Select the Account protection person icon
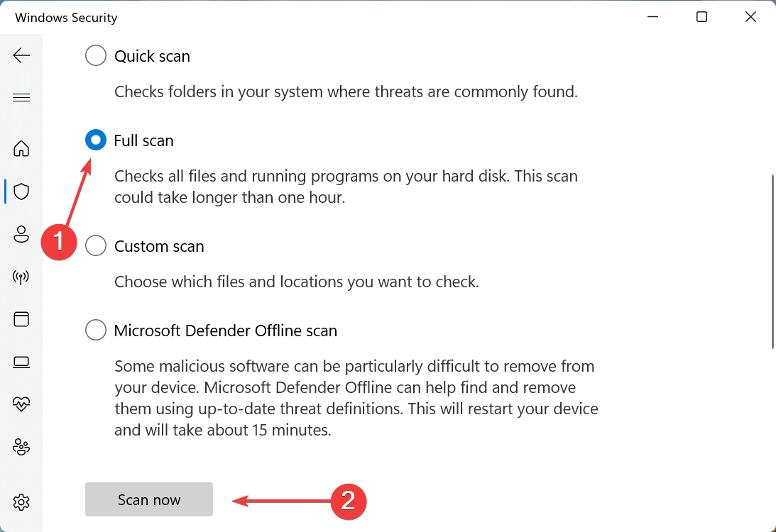This screenshot has height=532, width=776. (x=21, y=234)
